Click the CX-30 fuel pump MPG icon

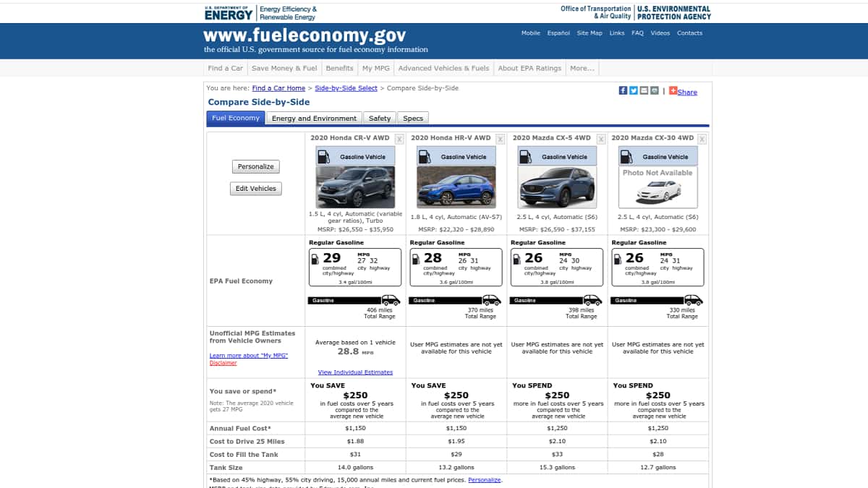(618, 259)
